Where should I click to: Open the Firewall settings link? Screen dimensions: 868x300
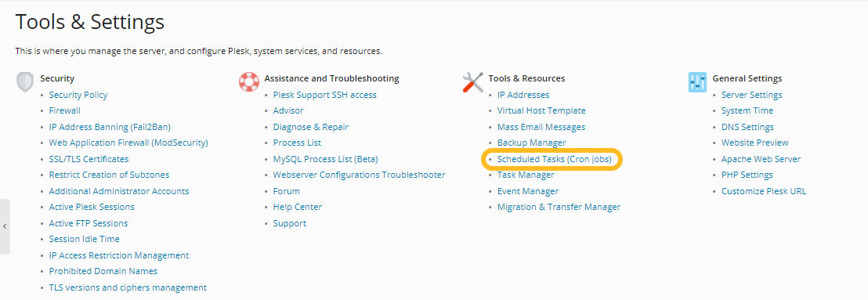click(x=65, y=110)
